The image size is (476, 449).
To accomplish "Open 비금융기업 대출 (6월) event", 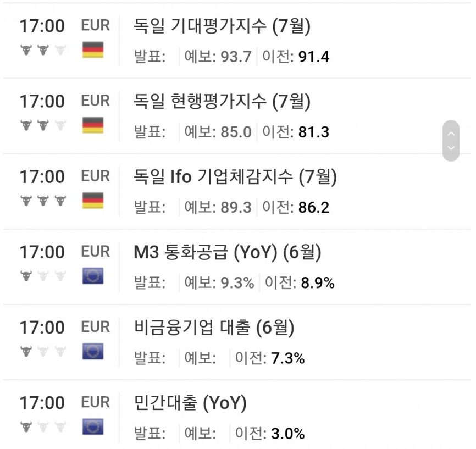I will click(x=214, y=327).
